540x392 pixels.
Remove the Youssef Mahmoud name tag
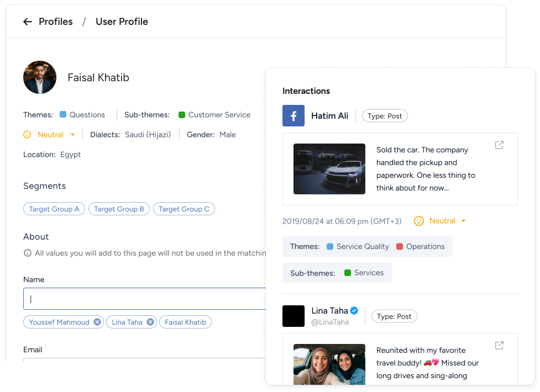click(97, 322)
